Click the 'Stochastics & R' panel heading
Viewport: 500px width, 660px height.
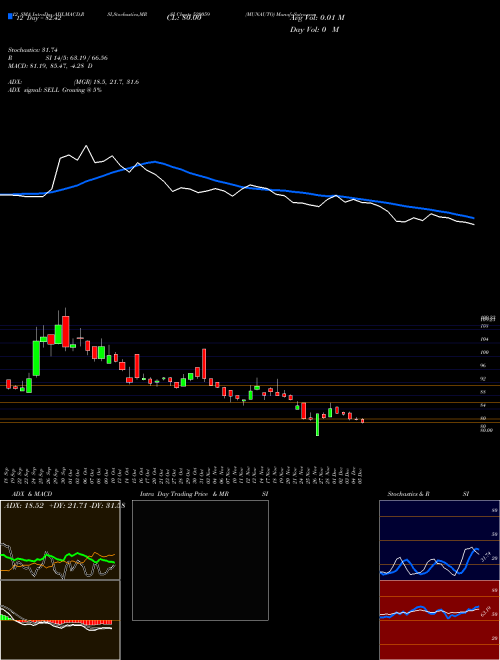click(409, 494)
